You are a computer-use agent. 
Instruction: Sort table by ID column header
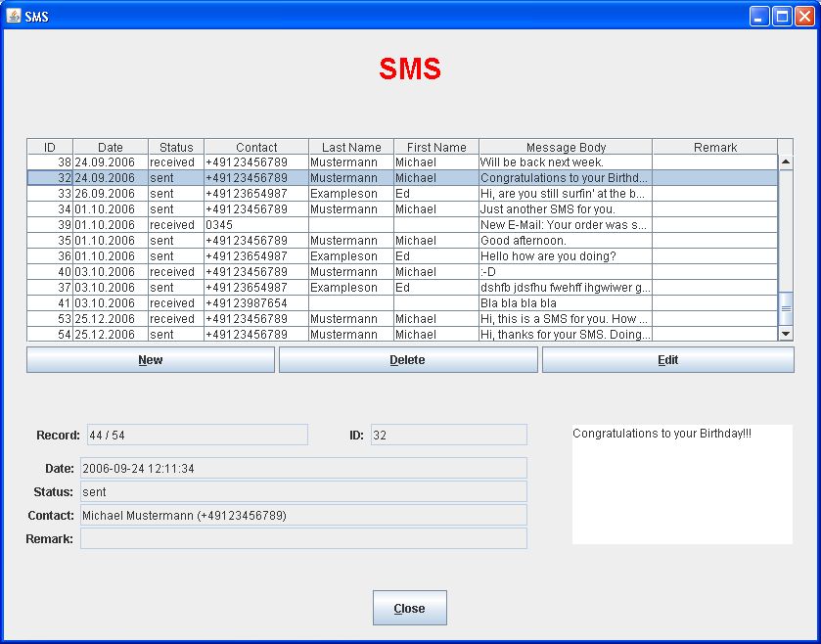[50, 148]
